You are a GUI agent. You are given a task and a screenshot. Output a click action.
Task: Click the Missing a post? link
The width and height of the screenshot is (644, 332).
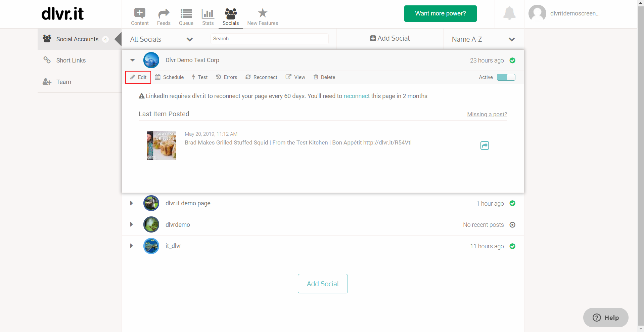click(487, 114)
